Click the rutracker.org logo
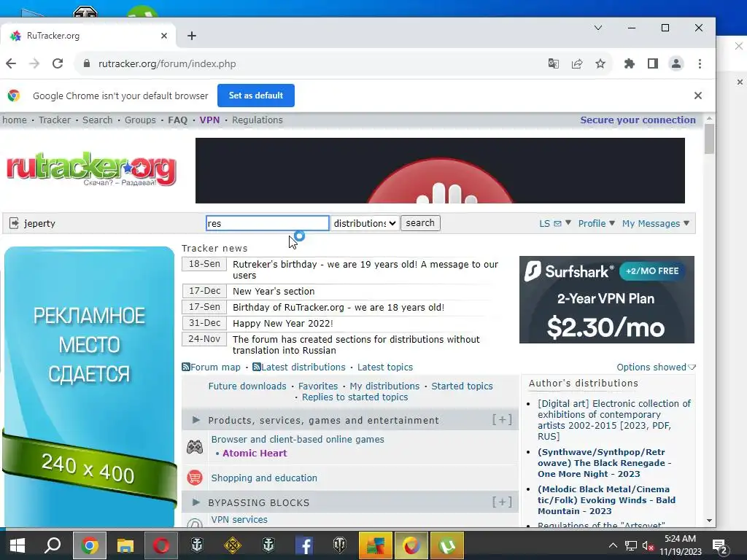 91,169
